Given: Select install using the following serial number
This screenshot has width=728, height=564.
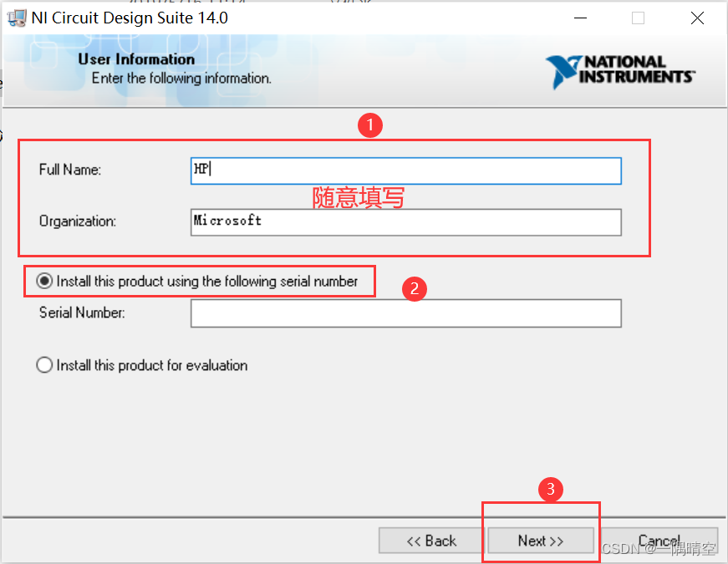Looking at the screenshot, I should (x=197, y=282).
